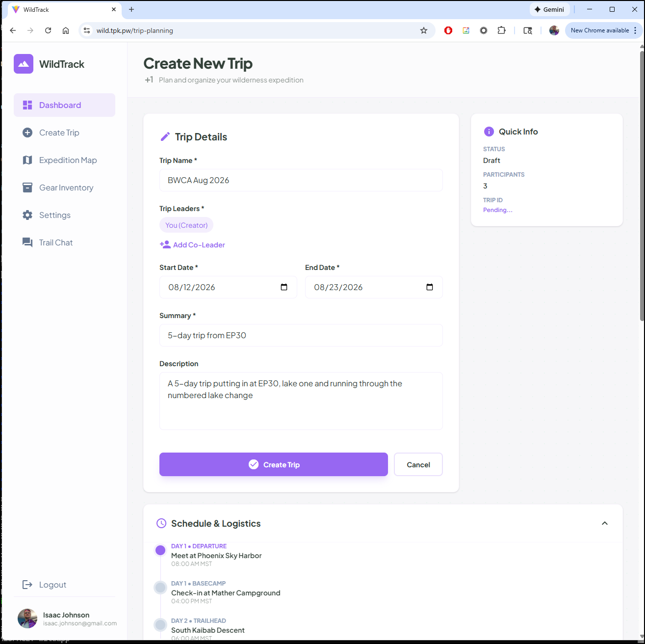Collapse the Schedule & Logistics section
The image size is (645, 644).
tap(605, 523)
